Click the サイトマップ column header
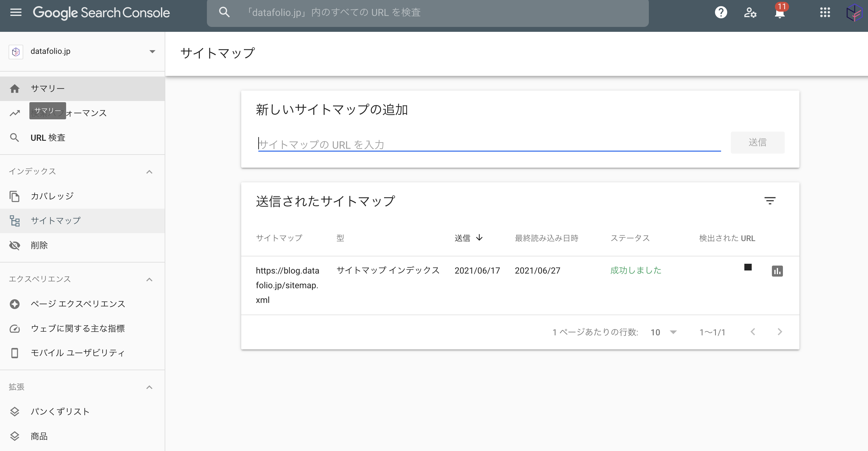 279,238
